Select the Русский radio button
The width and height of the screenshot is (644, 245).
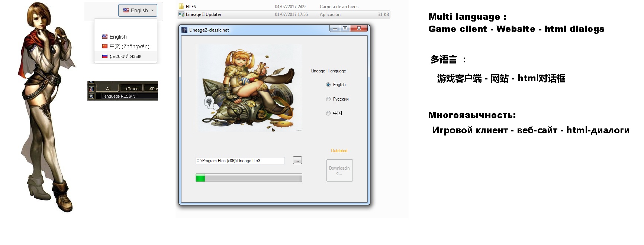(328, 99)
